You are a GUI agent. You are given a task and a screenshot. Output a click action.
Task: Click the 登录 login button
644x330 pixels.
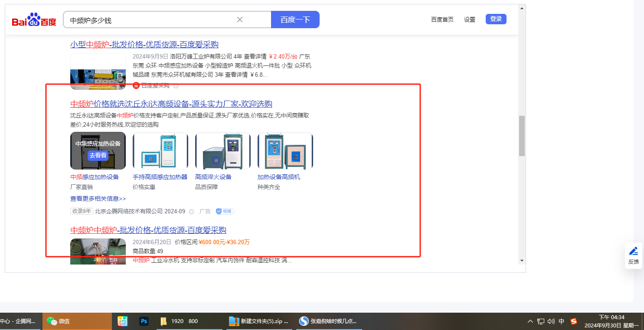pos(496,19)
